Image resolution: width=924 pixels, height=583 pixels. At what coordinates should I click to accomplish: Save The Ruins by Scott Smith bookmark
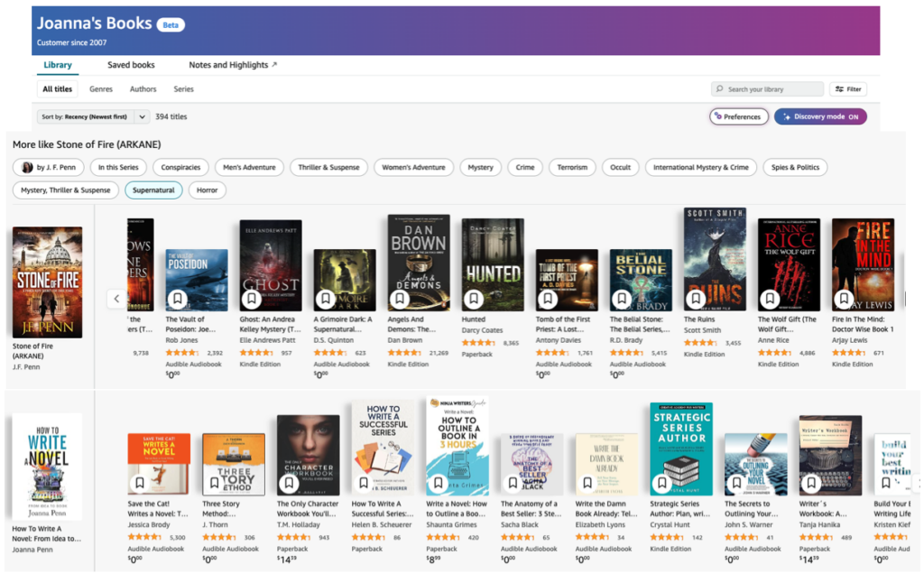click(696, 299)
